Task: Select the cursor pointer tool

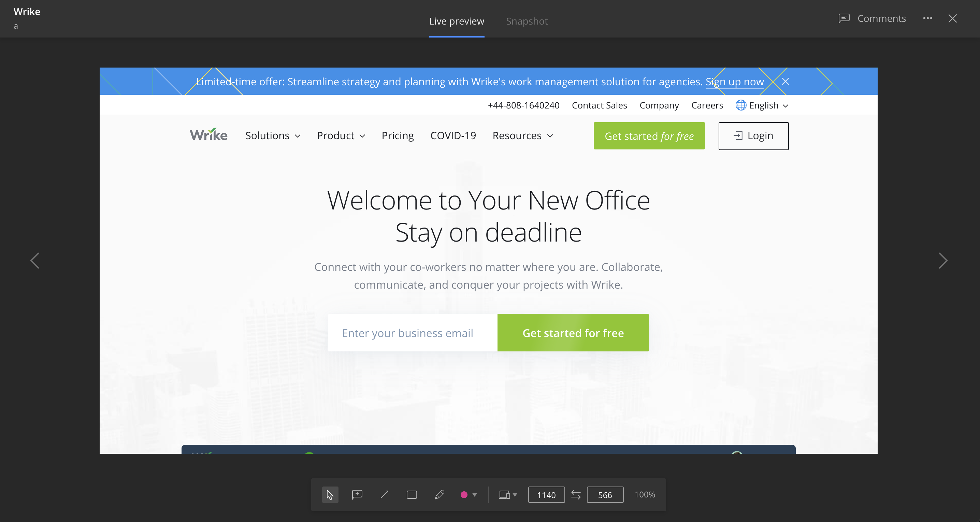Action: [x=330, y=495]
